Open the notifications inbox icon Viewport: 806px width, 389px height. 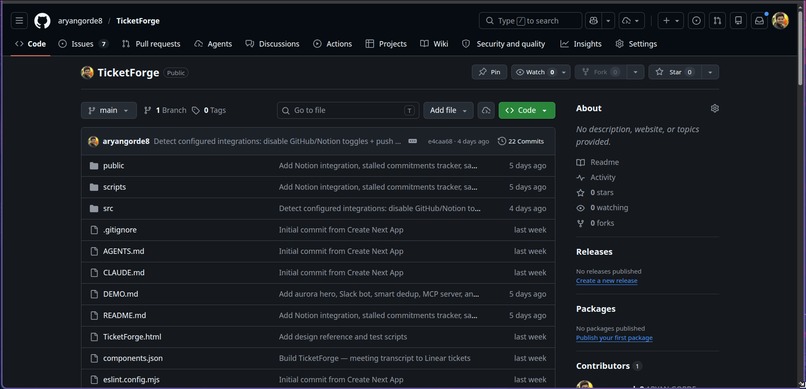759,21
